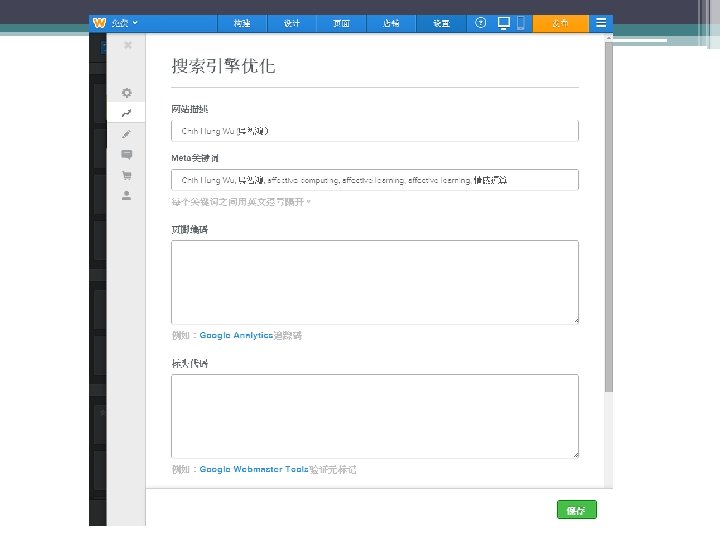Switch to the 设计 (Design) tab
Viewport: 720px width, 540px height.
[292, 23]
